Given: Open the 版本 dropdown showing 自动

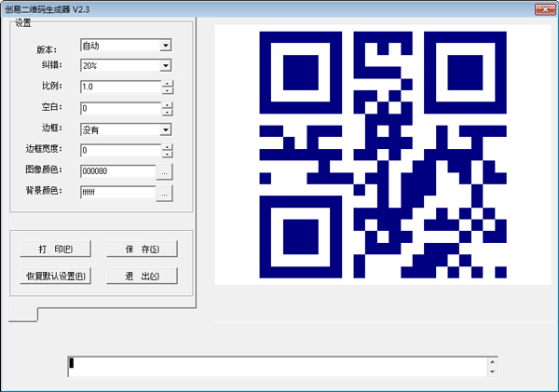Looking at the screenshot, I should [x=126, y=46].
